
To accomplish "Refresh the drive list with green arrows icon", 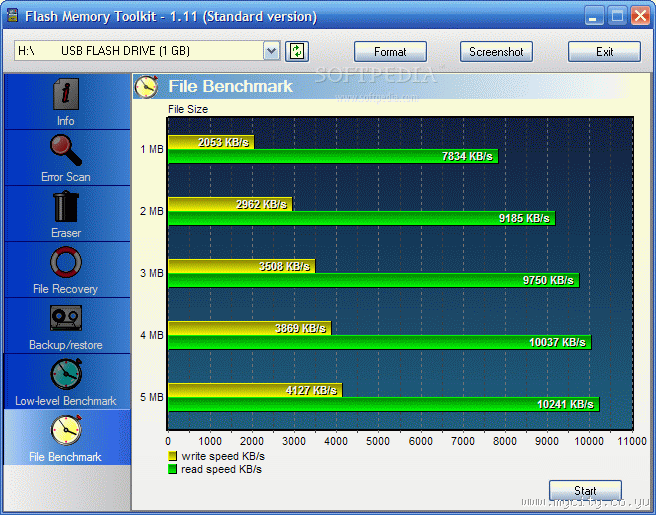I will pyautogui.click(x=297, y=51).
